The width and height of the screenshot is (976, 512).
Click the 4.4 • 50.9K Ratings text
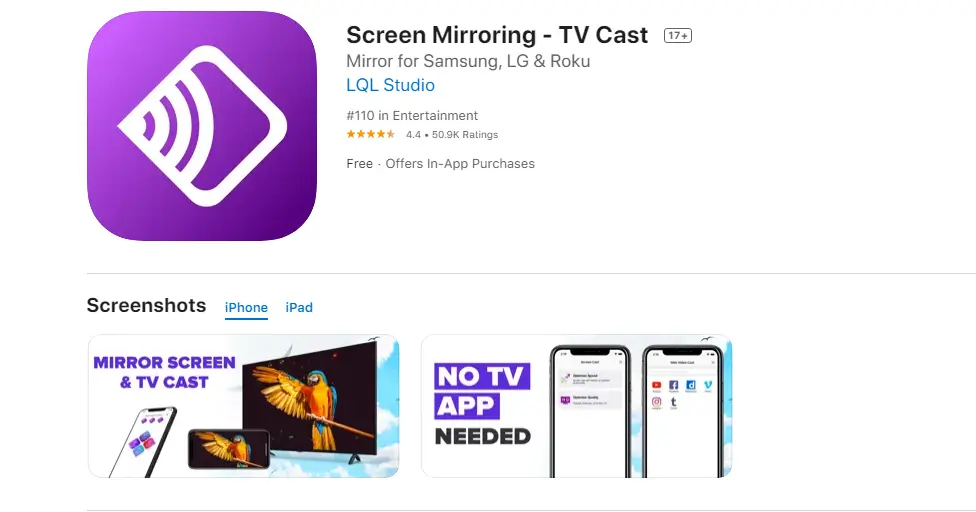click(452, 134)
